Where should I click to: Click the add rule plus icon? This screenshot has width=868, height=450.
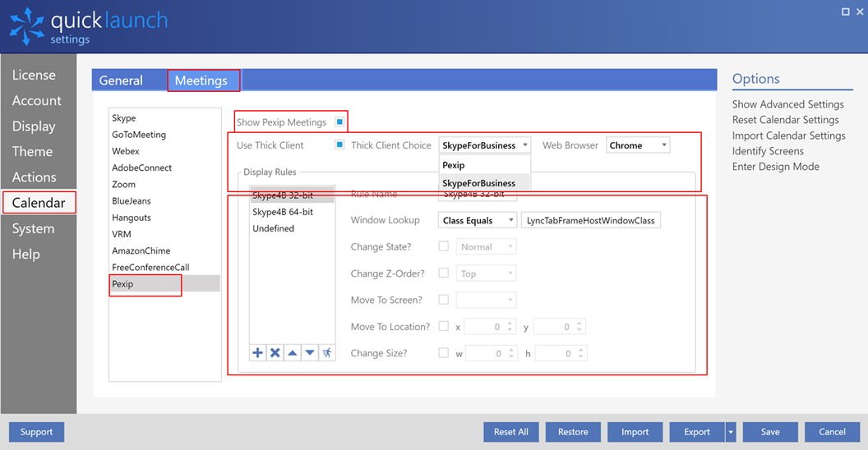[x=258, y=353]
